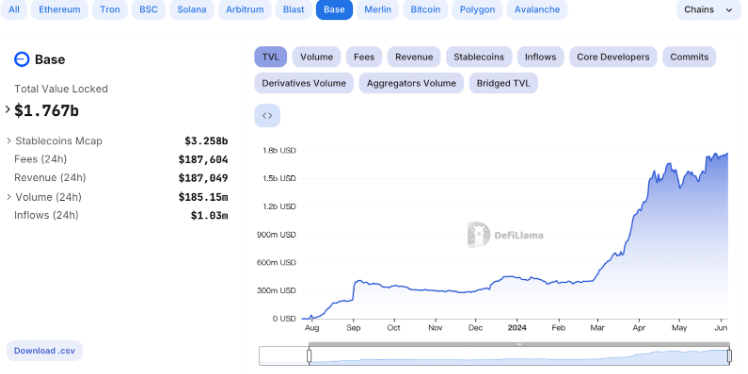Open the Merlin chain view

pos(377,10)
